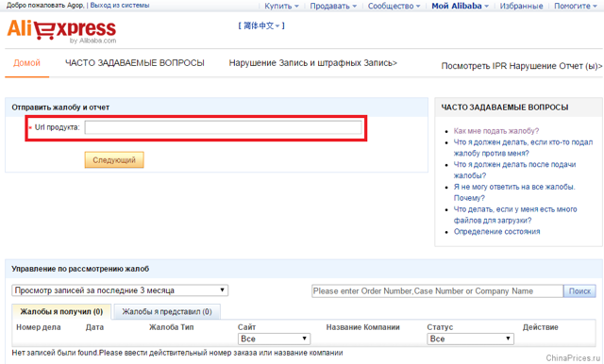Open Нарушение Запись и штрафных Запись tab

[x=312, y=63]
